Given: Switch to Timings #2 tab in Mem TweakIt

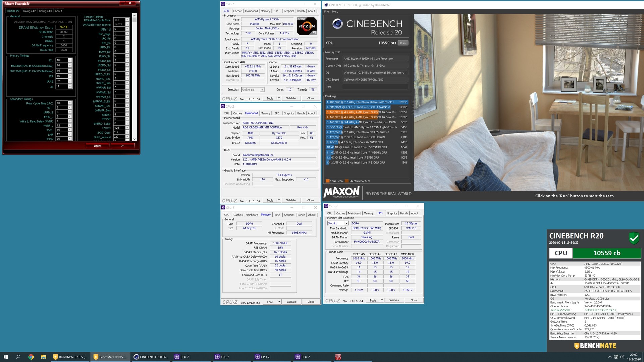Looking at the screenshot, I should point(29,11).
